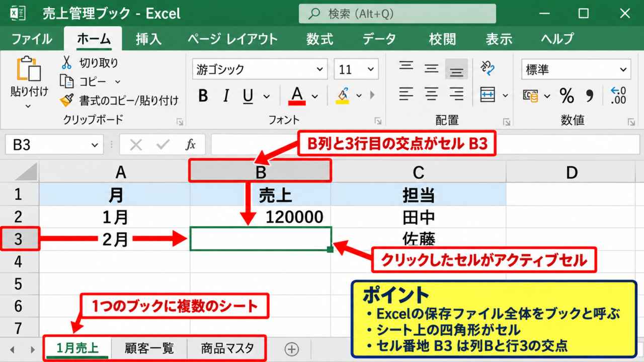Click Merge and Center icon
Screen dimensions: 644x362
pos(488,95)
